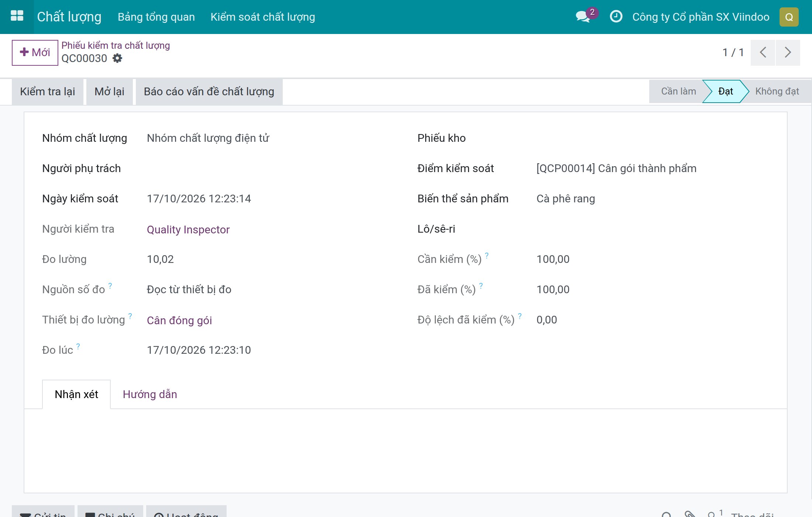Select Cần làm status stage

click(678, 92)
